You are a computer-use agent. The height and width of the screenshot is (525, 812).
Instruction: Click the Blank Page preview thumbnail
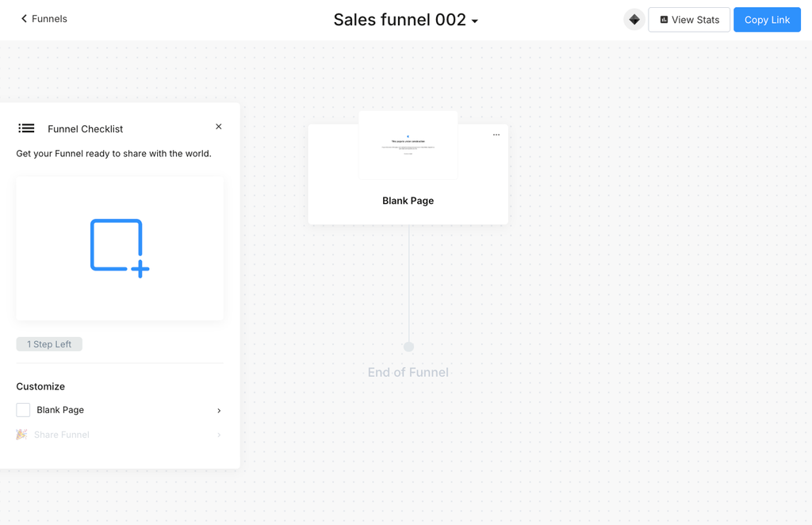408,145
